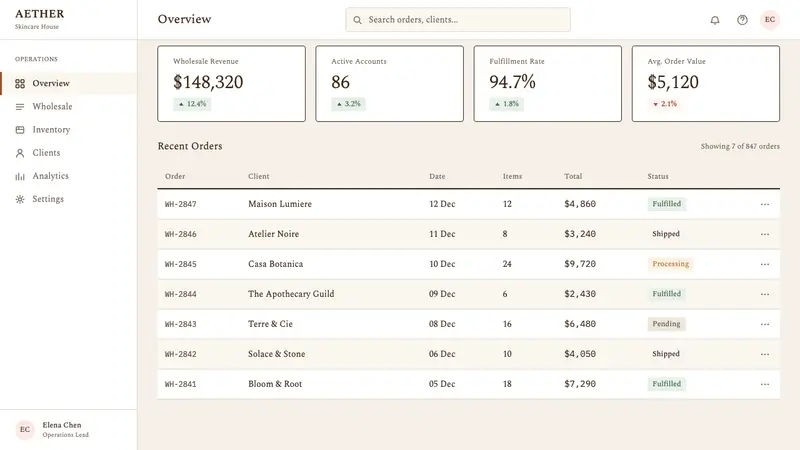Open the Active Accounts card
The width and height of the screenshot is (800, 450).
(389, 84)
